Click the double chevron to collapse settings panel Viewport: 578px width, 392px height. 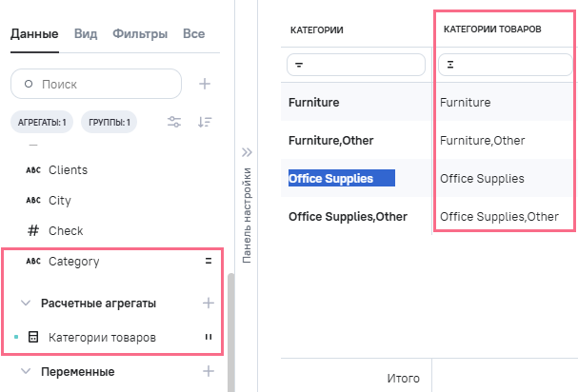246,151
